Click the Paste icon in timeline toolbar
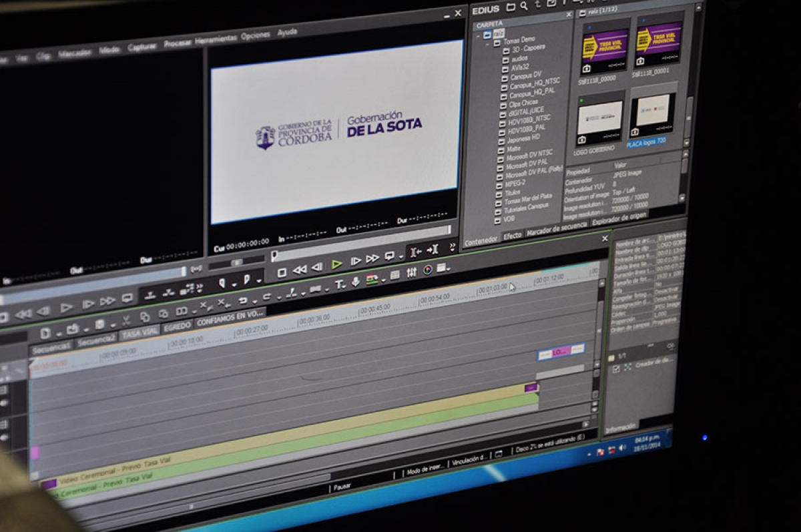The height and width of the screenshot is (532, 801). click(163, 314)
